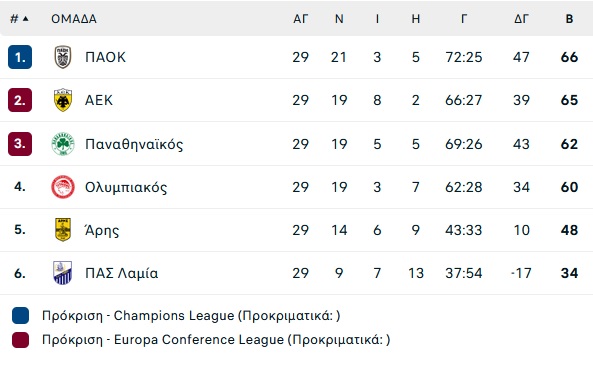Select the blue rank 1 badge
Screen dimensions: 593x372
tap(20, 57)
